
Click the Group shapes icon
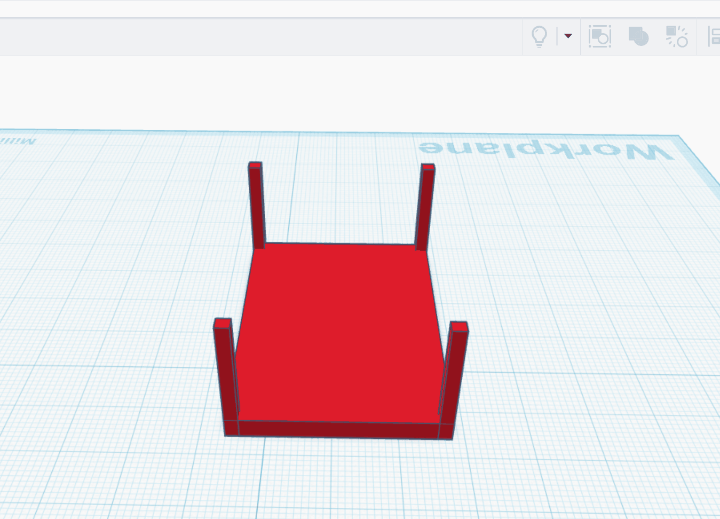click(x=638, y=36)
